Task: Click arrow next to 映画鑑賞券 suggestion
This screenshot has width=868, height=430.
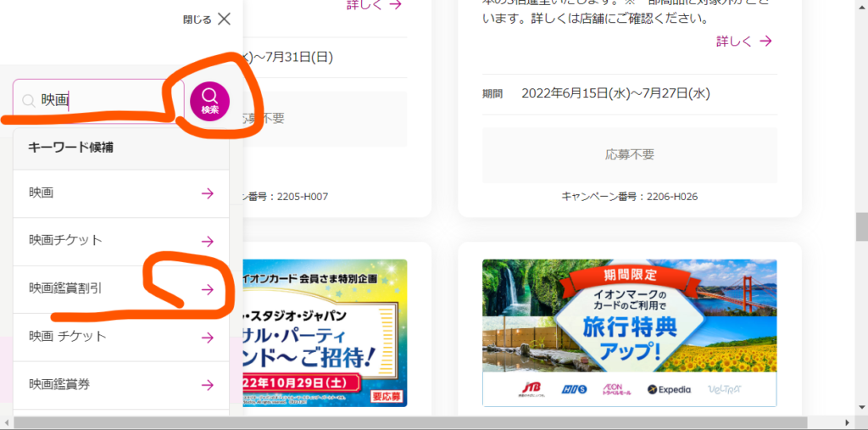Action: [x=207, y=385]
